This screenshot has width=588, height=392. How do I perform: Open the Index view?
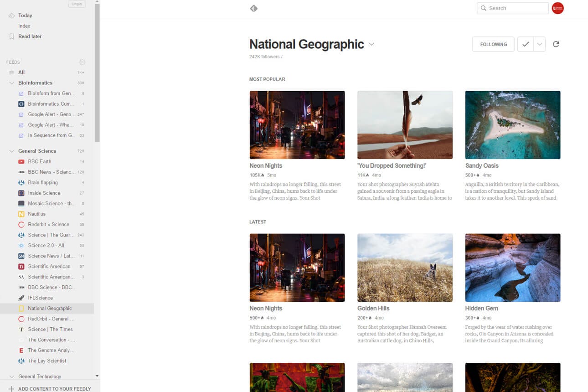pos(24,26)
